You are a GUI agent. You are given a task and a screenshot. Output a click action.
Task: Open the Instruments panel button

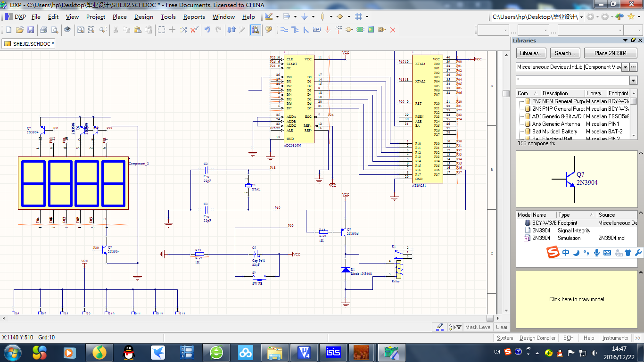pyautogui.click(x=615, y=338)
